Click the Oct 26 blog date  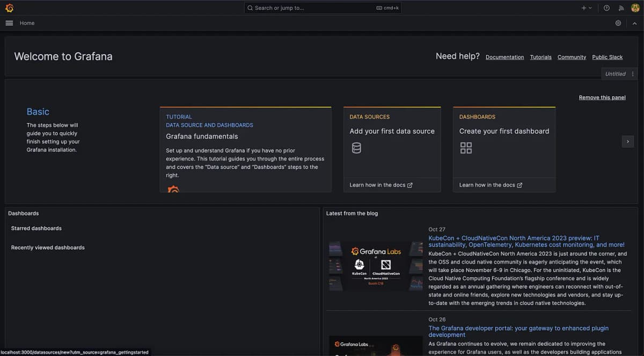pos(437,319)
